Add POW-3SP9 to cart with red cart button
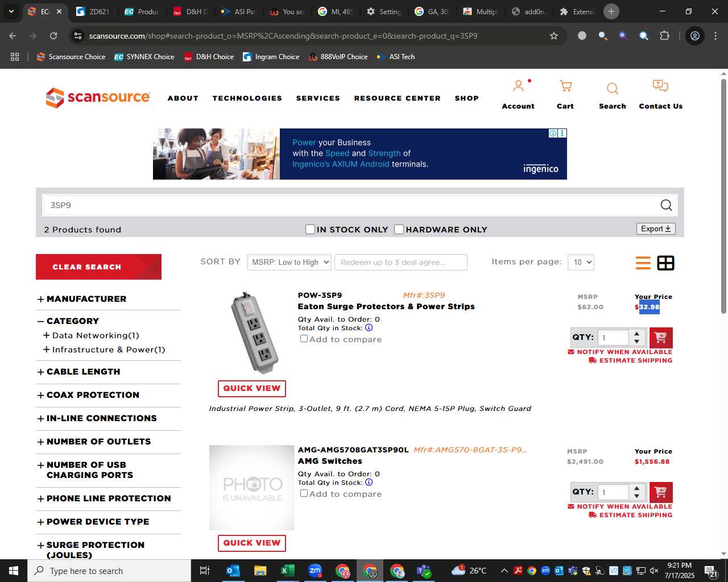The width and height of the screenshot is (728, 582). 661,338
